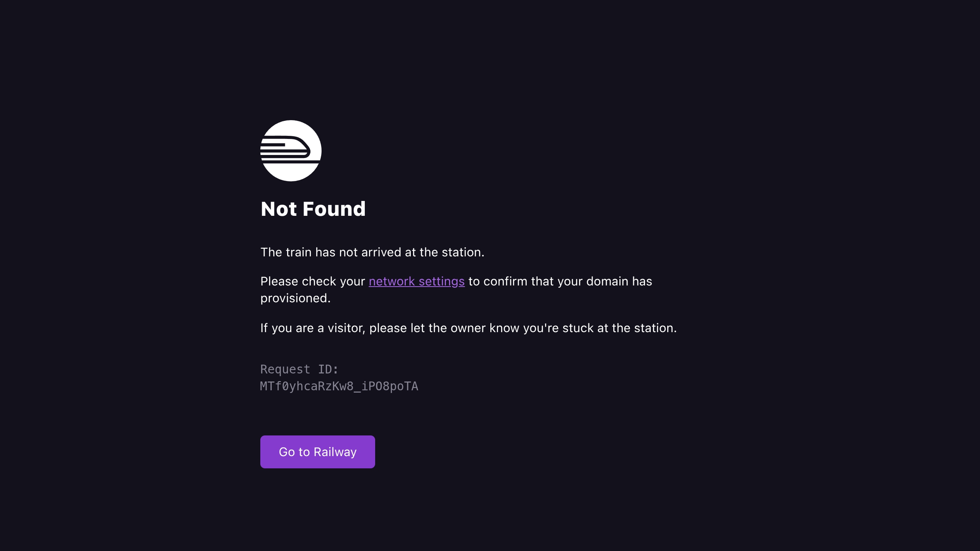Click the word "train" in the first sentence
980x551 pixels.
(299, 252)
